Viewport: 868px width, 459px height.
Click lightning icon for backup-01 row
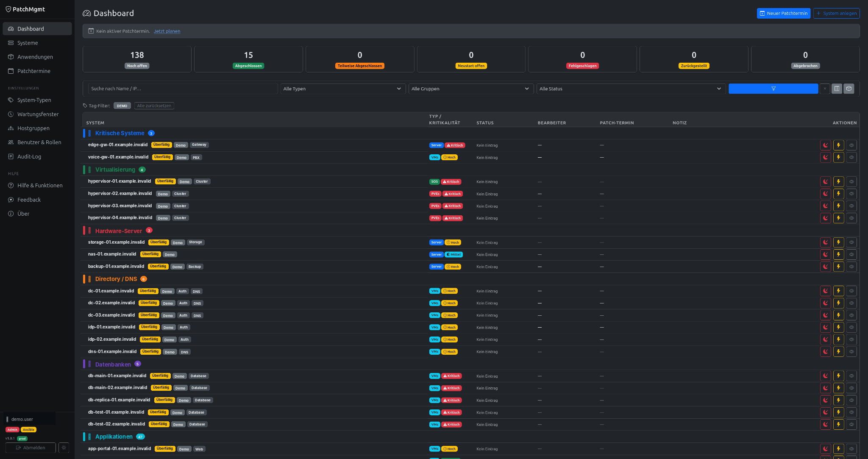838,267
